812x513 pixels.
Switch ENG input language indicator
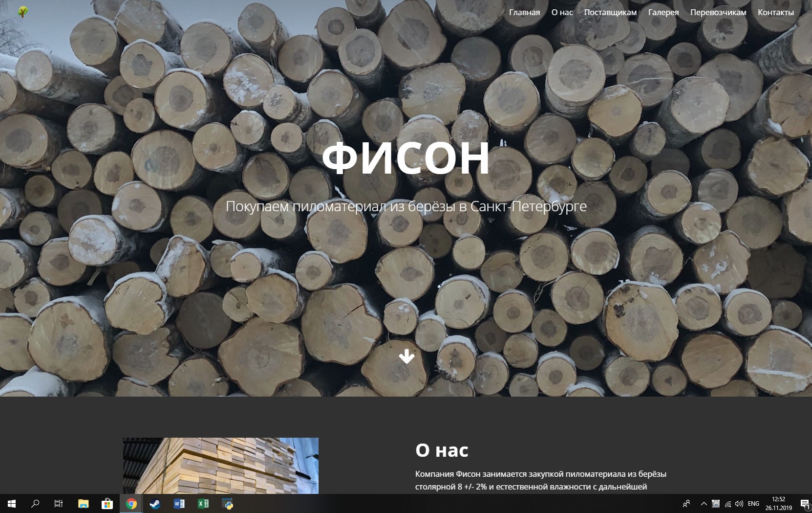[x=754, y=503]
